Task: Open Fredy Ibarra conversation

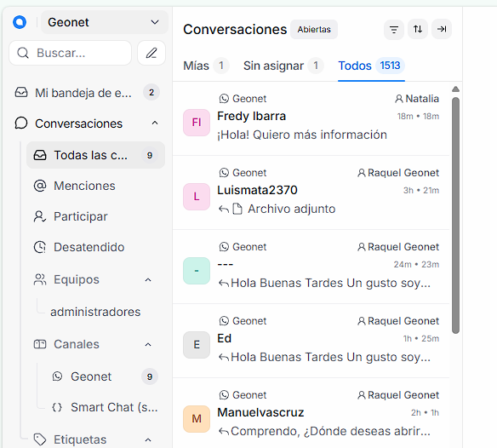Action: point(311,118)
